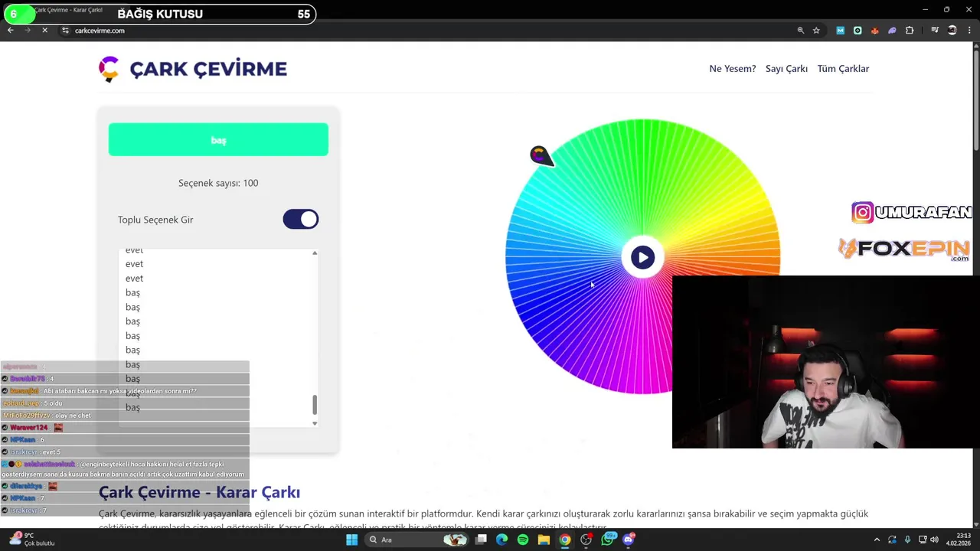
Task: Open the weather widget on the taskbar
Action: tap(31, 540)
